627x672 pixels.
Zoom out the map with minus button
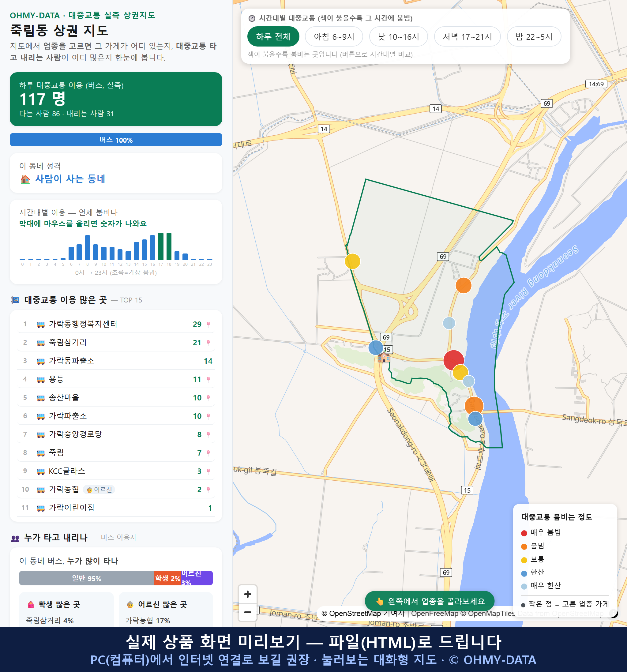click(247, 612)
